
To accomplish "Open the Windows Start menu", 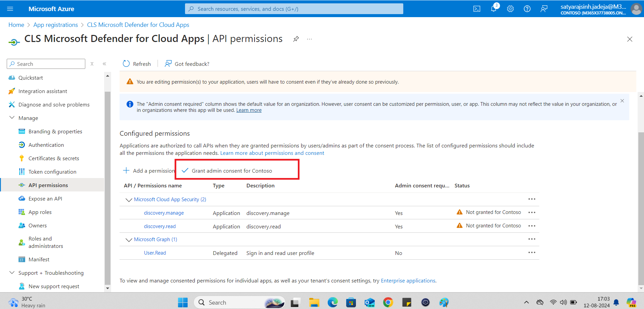I will tap(183, 303).
